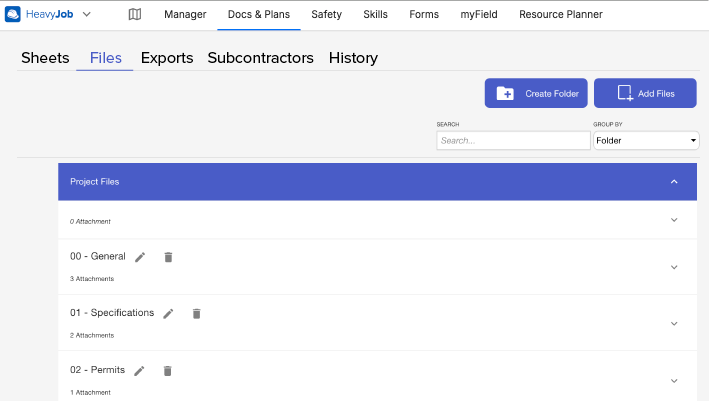Focus the Search input field
This screenshot has width=709, height=401.
pos(513,141)
